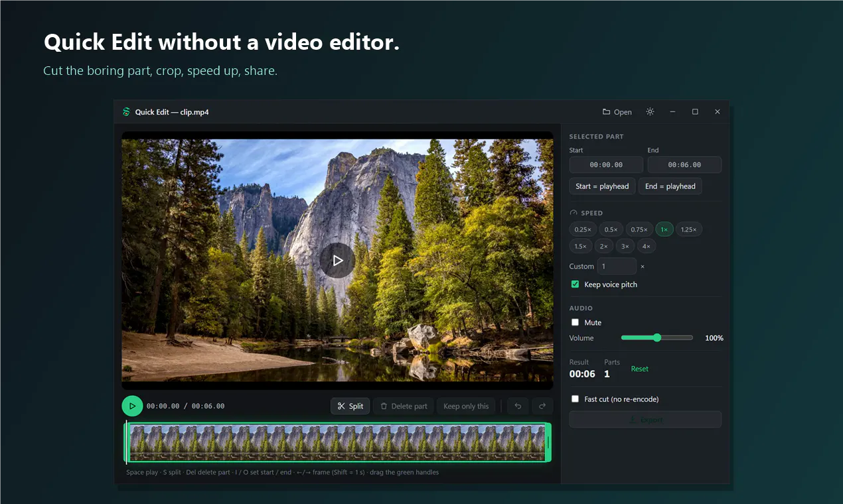Click the speed gauge icon beside SPEED
This screenshot has width=843, height=504.
point(574,213)
